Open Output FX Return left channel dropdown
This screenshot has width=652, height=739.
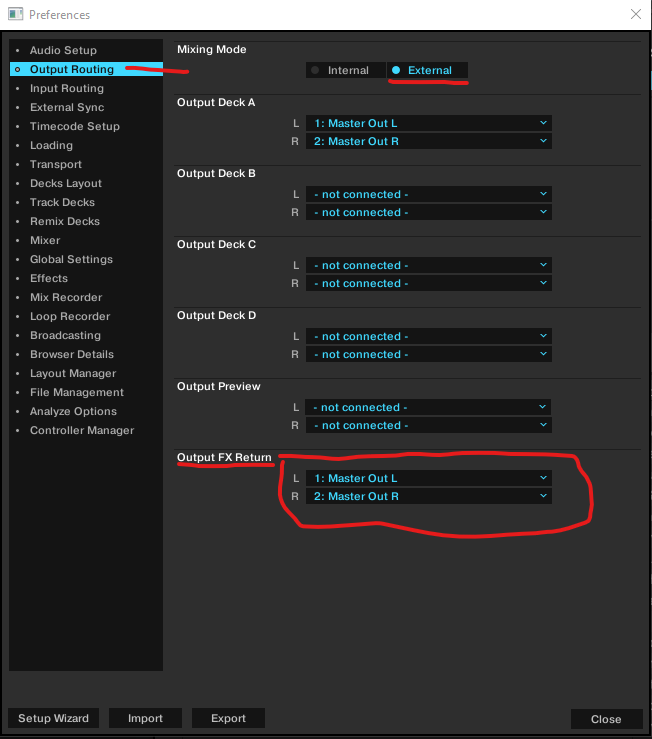coord(429,478)
